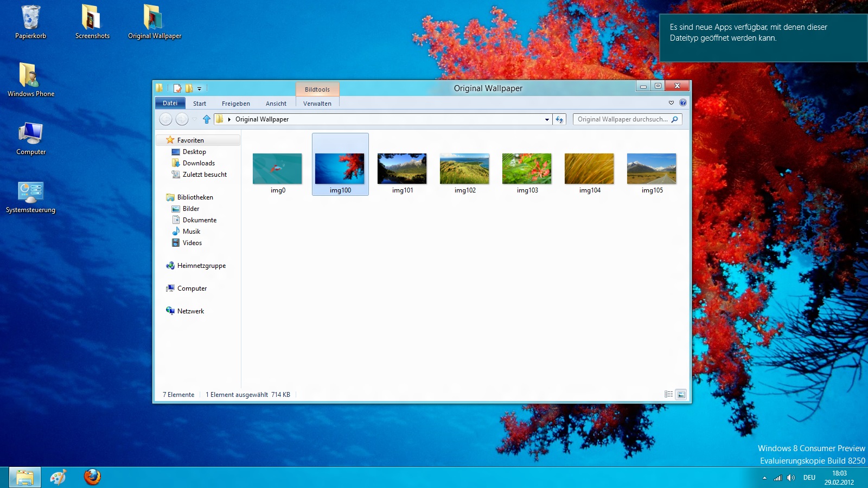Screen dimensions: 868x488
Task: Expand the address bar path chevron
Action: coord(229,119)
